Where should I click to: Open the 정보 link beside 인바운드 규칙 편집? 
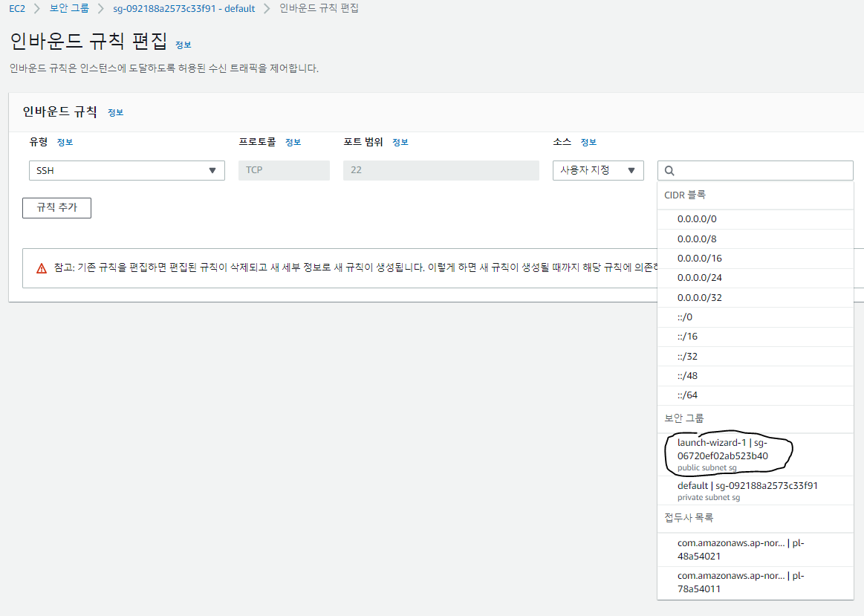coord(183,46)
